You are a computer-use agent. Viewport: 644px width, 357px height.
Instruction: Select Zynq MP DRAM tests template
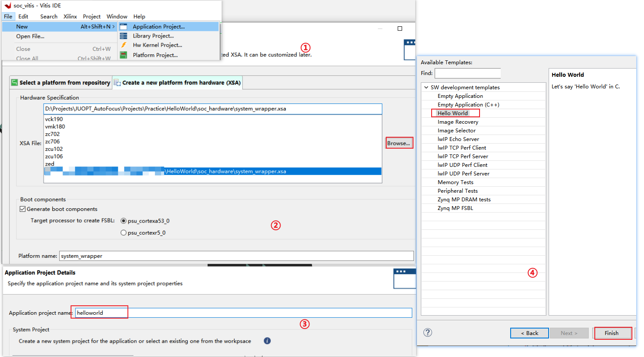click(464, 199)
